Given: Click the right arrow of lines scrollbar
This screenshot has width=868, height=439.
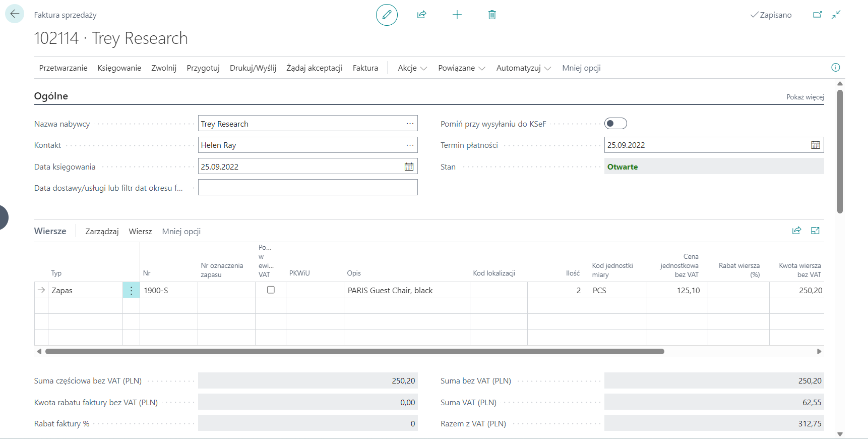Looking at the screenshot, I should pyautogui.click(x=819, y=351).
